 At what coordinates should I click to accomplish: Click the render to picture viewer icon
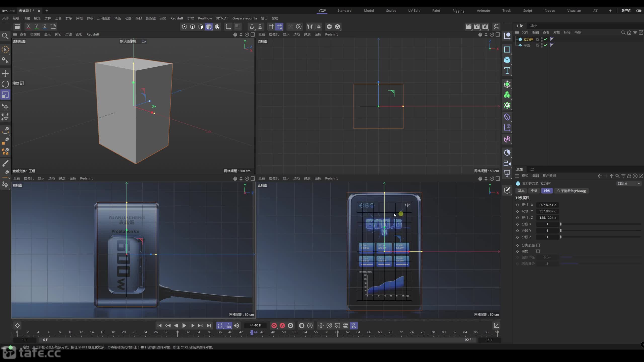click(x=477, y=27)
